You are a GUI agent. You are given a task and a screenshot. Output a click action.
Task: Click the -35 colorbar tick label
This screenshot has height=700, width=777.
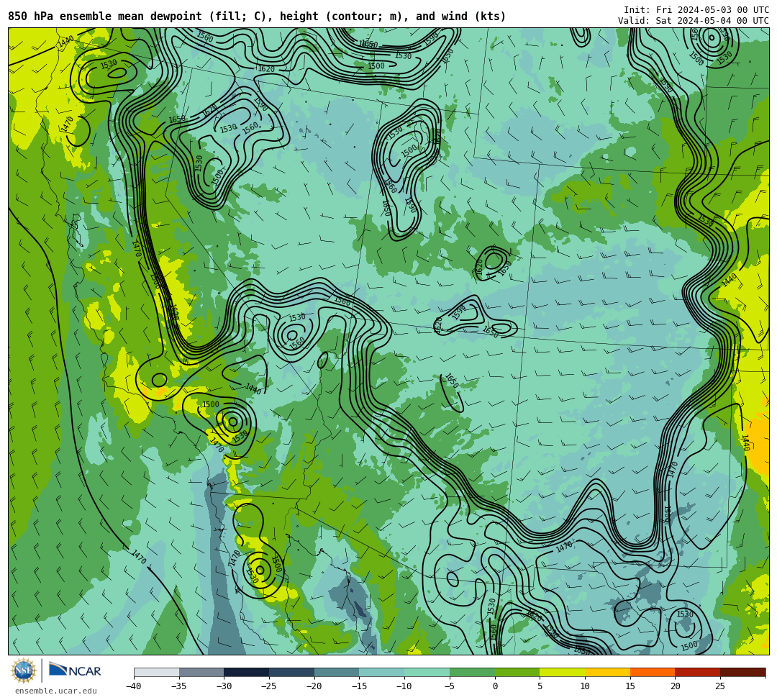tap(179, 686)
